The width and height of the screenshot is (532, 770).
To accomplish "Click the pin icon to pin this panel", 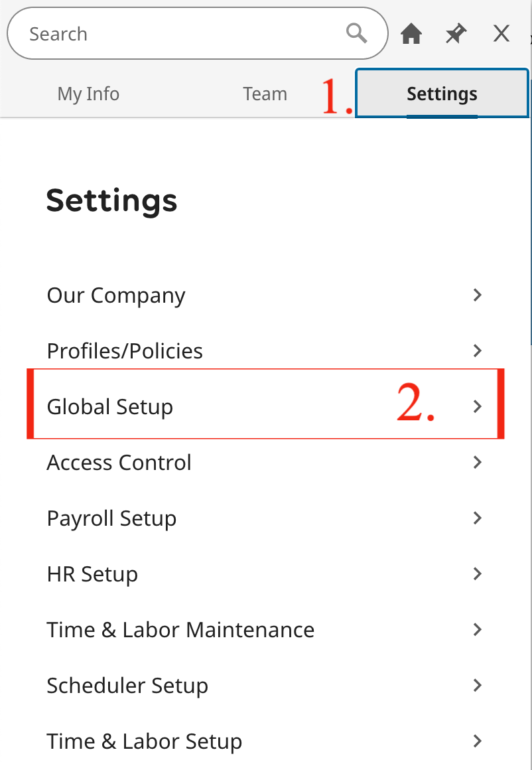I will (456, 33).
